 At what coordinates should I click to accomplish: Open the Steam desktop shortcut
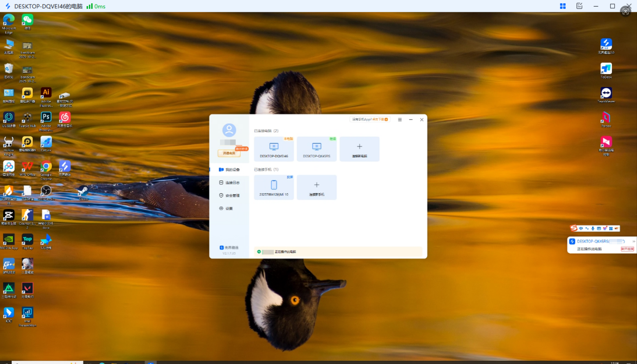83,192
